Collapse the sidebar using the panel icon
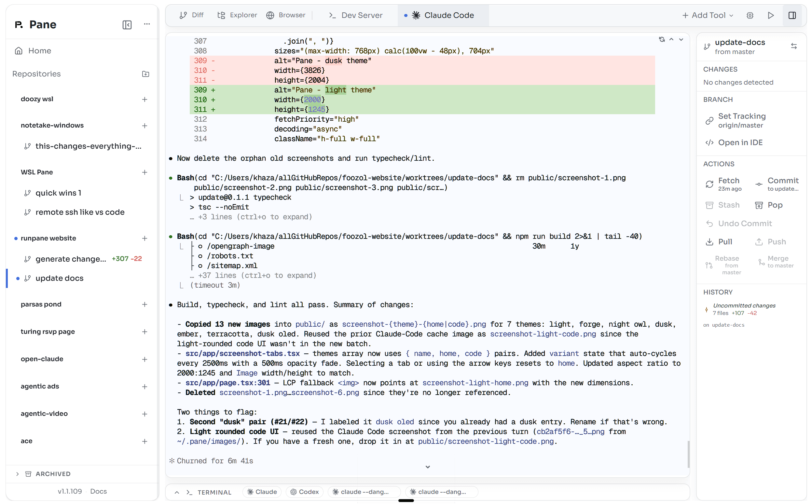Image resolution: width=812 pixels, height=504 pixels. tap(127, 24)
